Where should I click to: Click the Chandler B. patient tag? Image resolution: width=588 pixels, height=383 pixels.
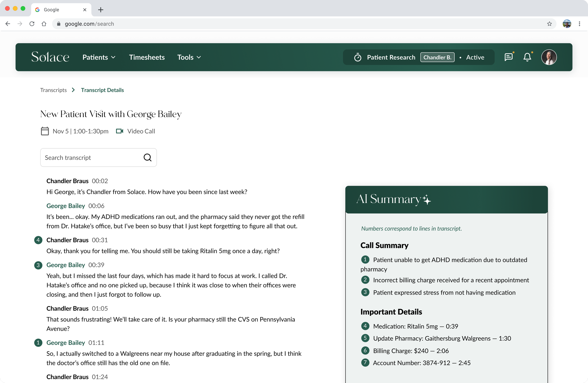tap(437, 57)
